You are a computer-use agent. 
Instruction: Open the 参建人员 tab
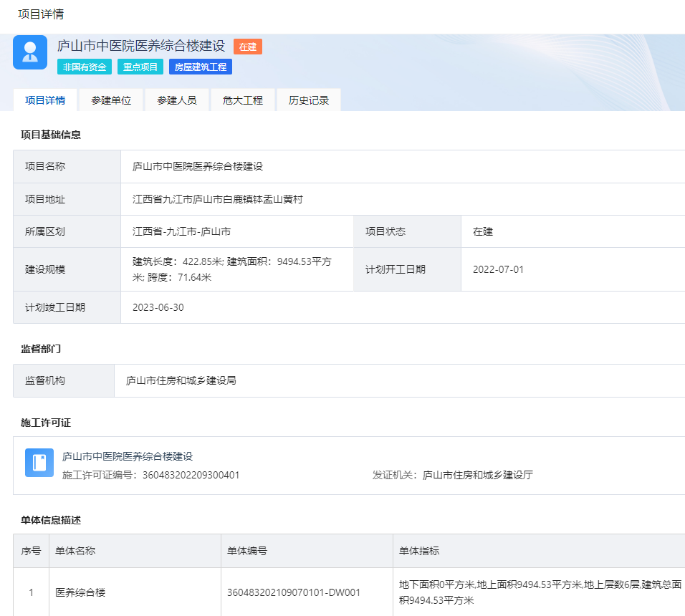177,100
